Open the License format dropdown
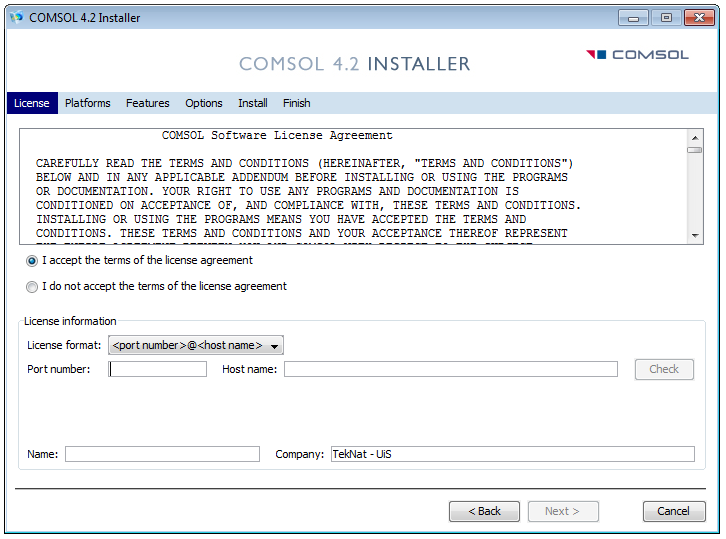This screenshot has width=726, height=539. pyautogui.click(x=196, y=345)
